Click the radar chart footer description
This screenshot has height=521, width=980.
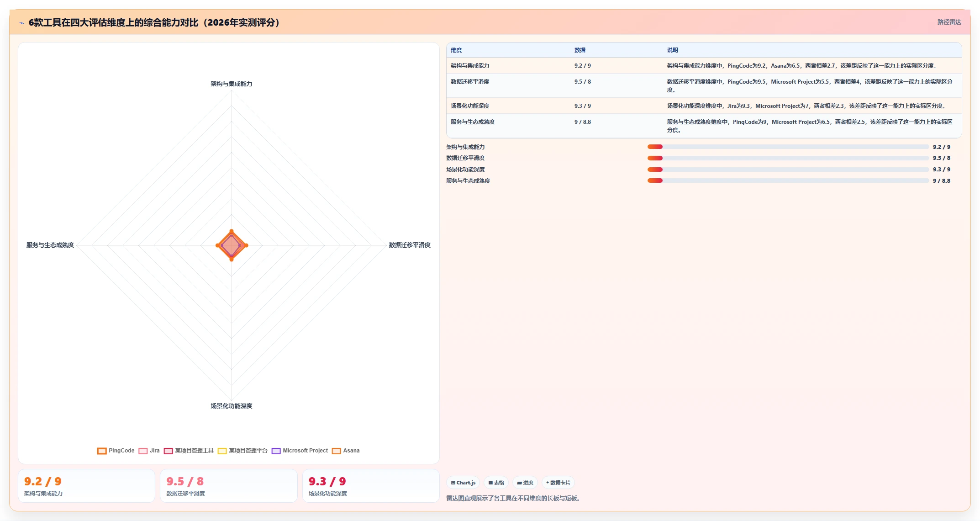coord(513,498)
